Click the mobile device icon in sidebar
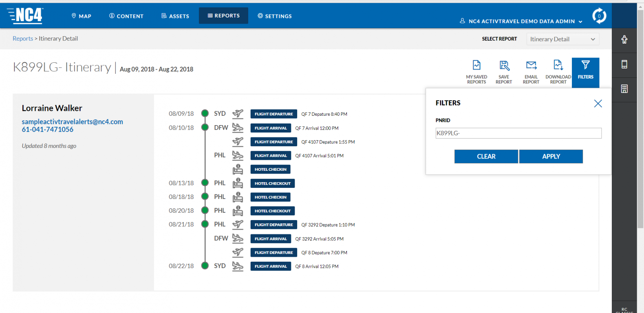This screenshot has height=313, width=644. click(624, 64)
